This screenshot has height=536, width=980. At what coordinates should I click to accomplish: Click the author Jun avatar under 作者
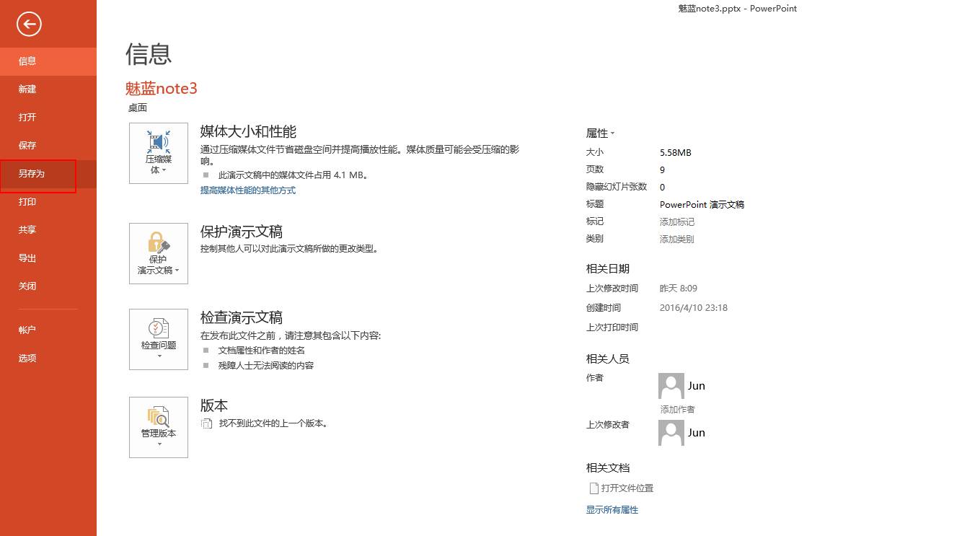(x=671, y=386)
